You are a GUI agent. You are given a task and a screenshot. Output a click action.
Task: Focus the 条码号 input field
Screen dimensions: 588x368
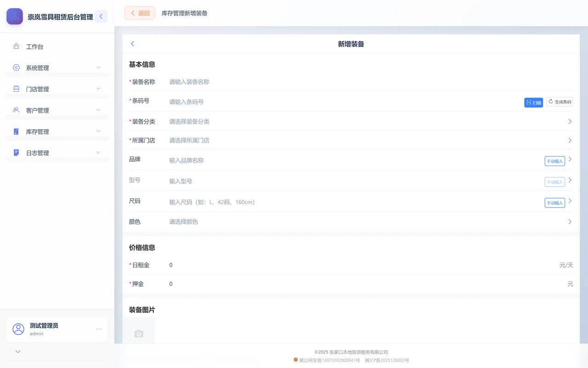point(345,102)
